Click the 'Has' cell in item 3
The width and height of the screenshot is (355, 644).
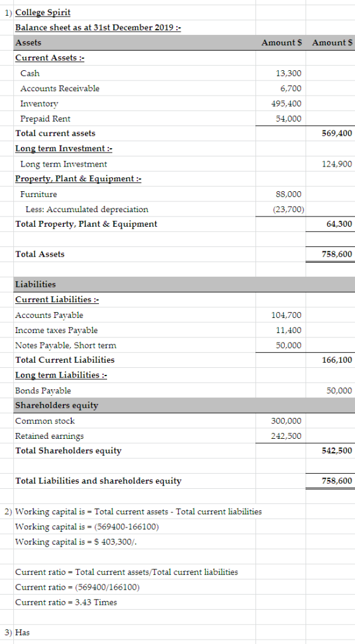[23, 633]
